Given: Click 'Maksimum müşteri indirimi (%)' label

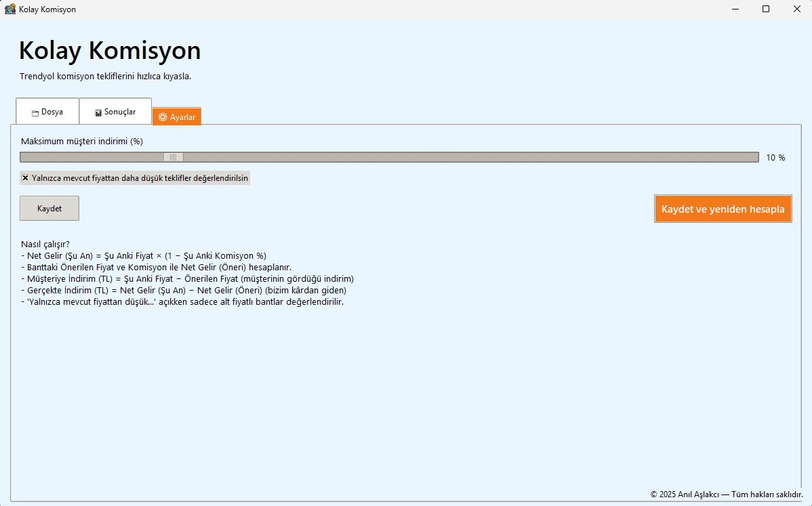Looking at the screenshot, I should (82, 142).
